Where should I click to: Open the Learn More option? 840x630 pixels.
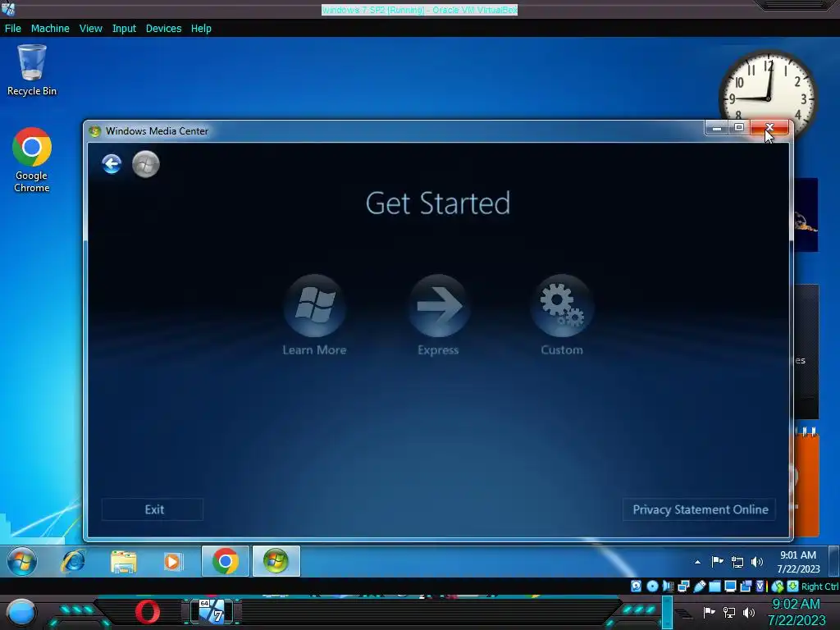pos(314,315)
